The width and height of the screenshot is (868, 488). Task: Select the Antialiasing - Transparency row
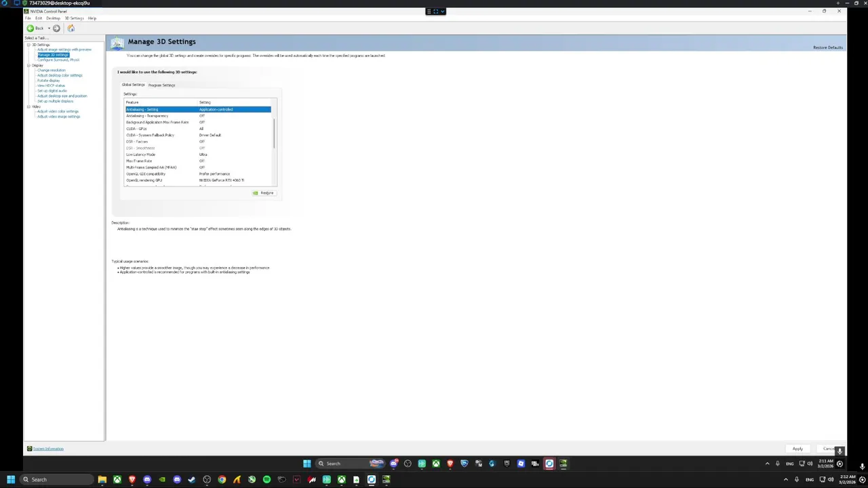198,116
